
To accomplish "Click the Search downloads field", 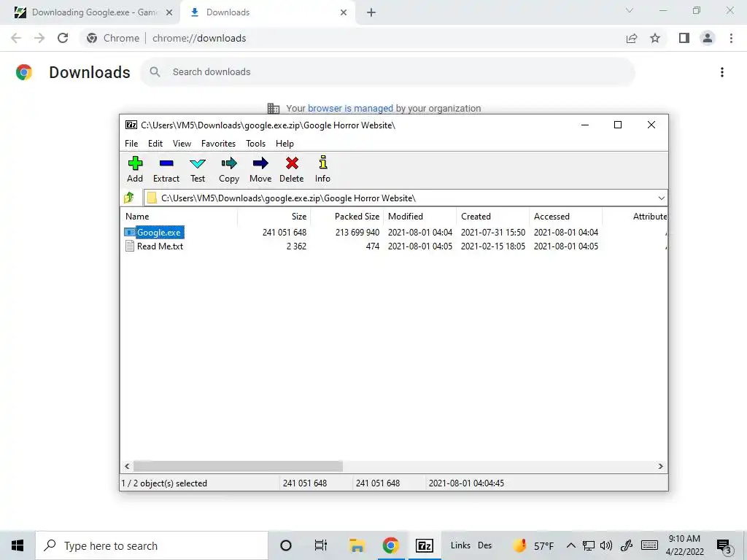I will pos(388,72).
